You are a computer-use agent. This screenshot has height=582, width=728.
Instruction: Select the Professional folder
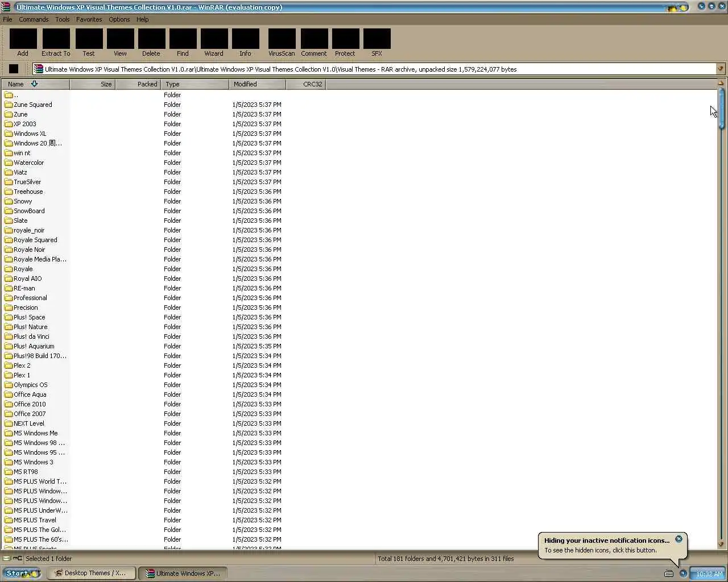26,298
